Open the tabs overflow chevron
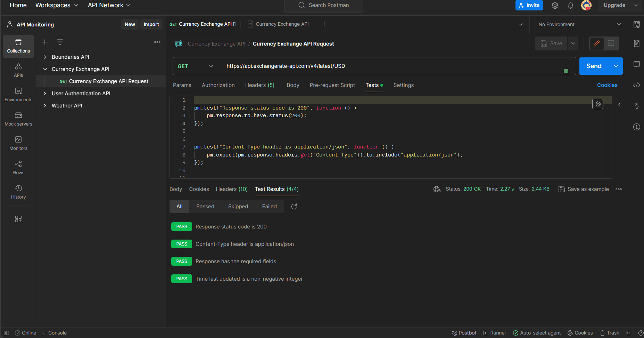The image size is (644, 338). click(521, 24)
